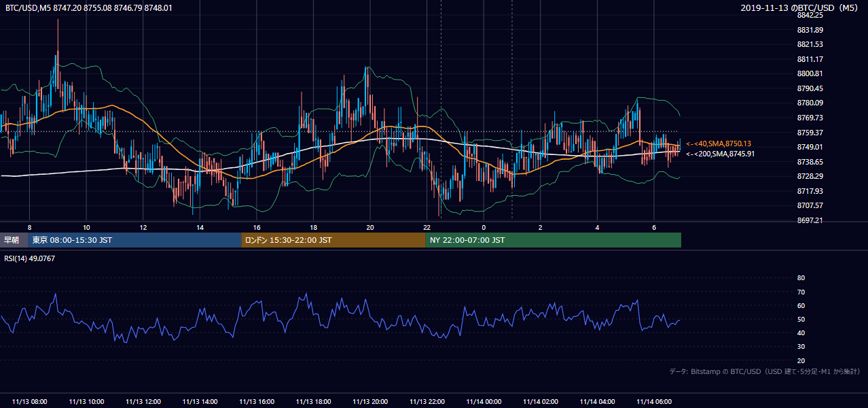Viewport: 868px width, 408px height.
Task: Click RSI scale level 50
Action: [801, 319]
